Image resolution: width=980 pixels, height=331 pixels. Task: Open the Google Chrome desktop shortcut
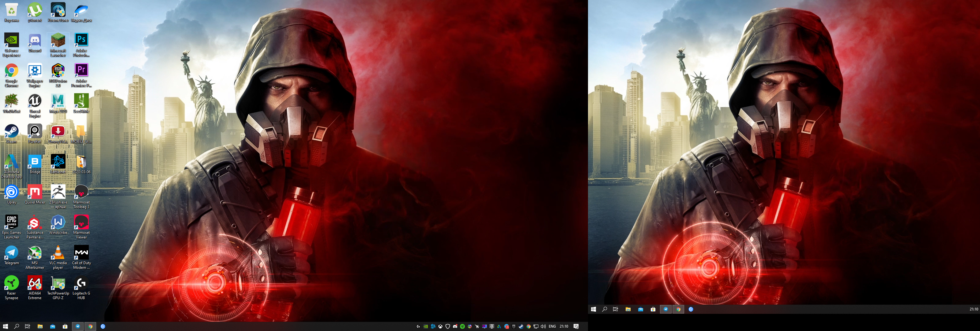click(x=11, y=75)
